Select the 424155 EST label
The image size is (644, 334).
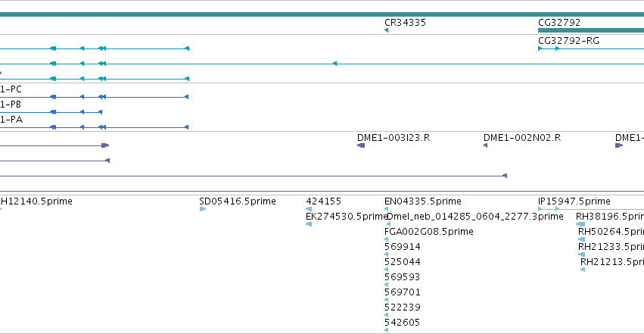pyautogui.click(x=324, y=201)
